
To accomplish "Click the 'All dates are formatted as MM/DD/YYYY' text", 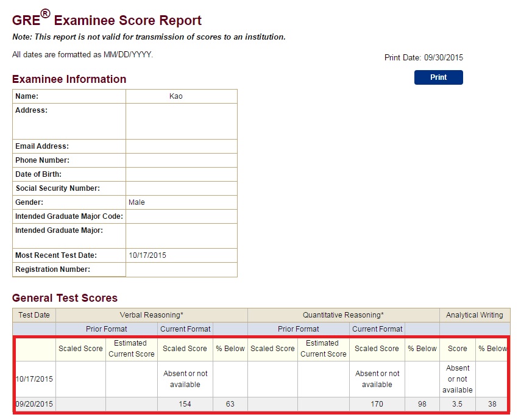I will pos(82,54).
